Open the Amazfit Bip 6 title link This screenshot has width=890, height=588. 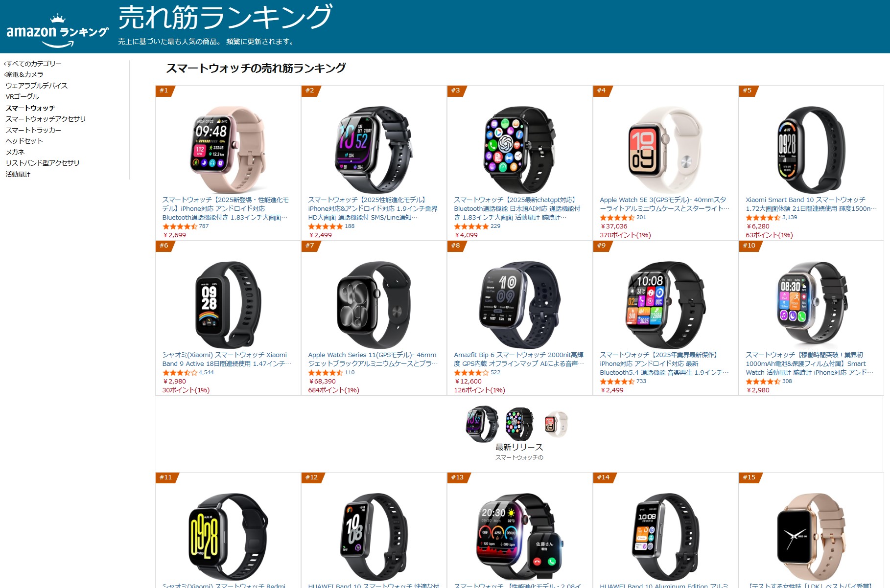519,359
